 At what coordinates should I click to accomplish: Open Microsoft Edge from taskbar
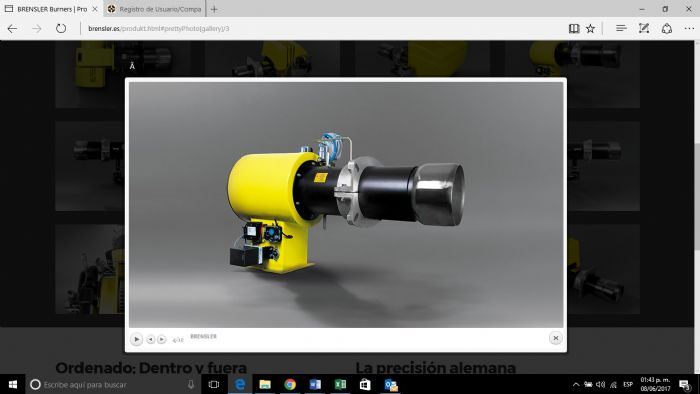click(240, 384)
